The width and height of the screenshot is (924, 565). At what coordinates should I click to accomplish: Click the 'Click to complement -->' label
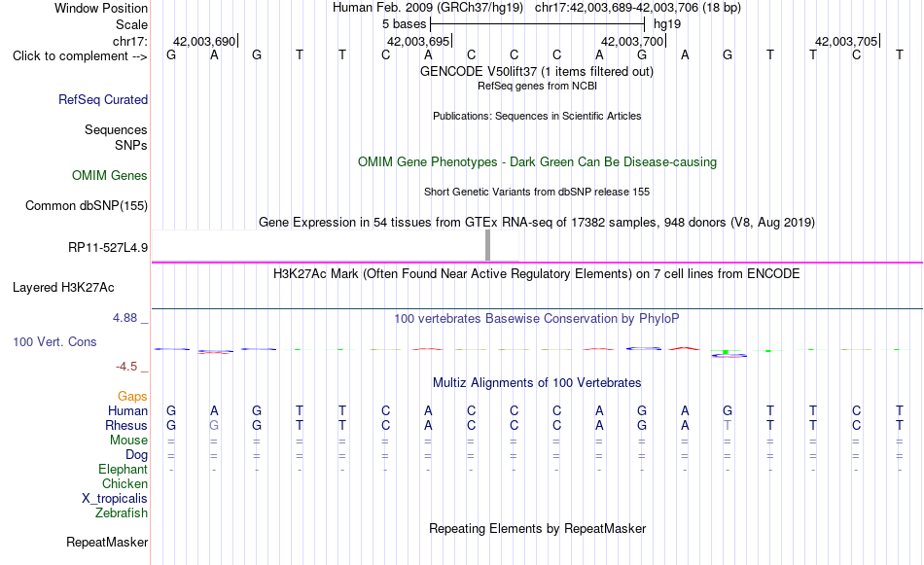pos(80,56)
